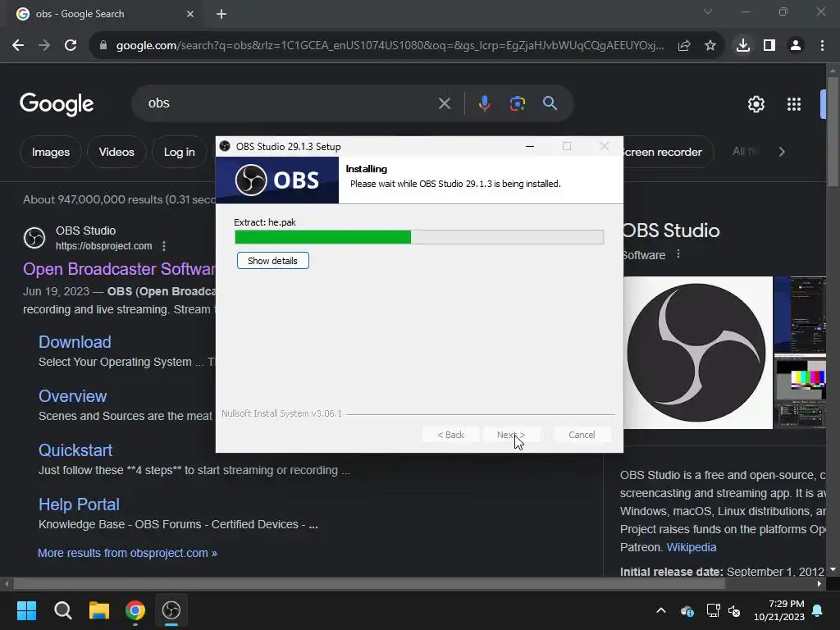This screenshot has width=840, height=630.
Task: Select the Videos filter chip
Action: coord(116,152)
